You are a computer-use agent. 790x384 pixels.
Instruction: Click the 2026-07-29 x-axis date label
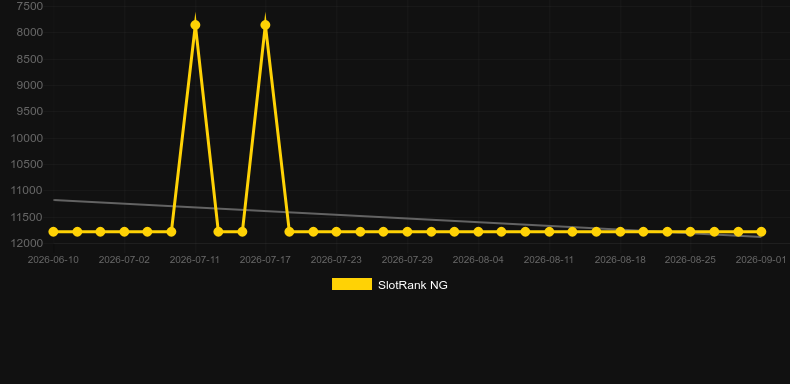(x=407, y=260)
